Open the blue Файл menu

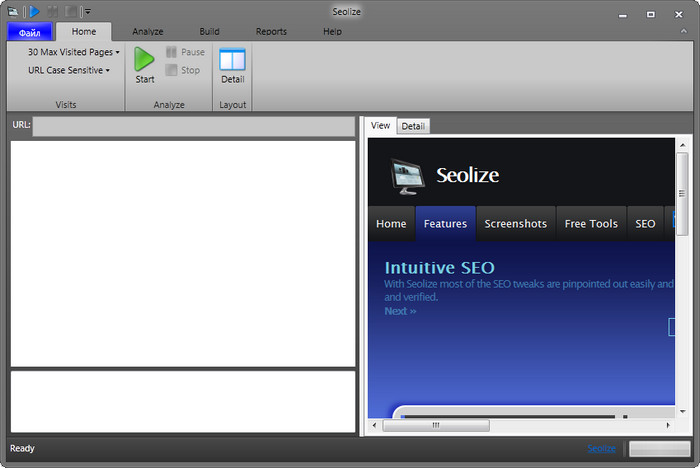tap(29, 32)
